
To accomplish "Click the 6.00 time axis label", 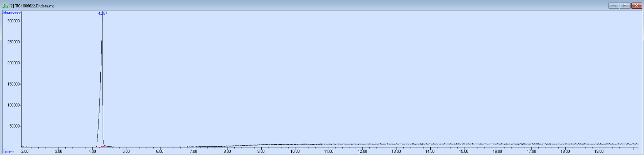I will [160, 151].
